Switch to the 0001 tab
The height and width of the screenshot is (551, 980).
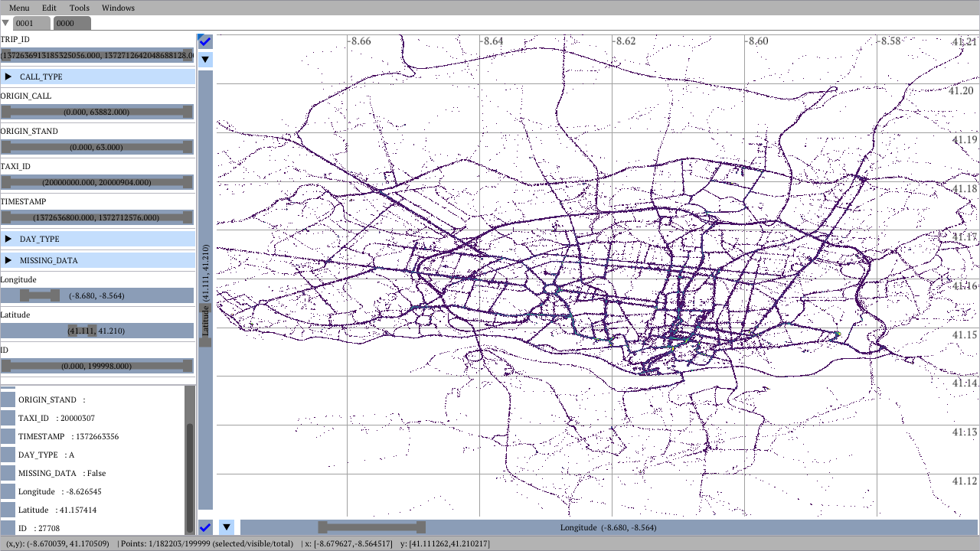point(32,23)
